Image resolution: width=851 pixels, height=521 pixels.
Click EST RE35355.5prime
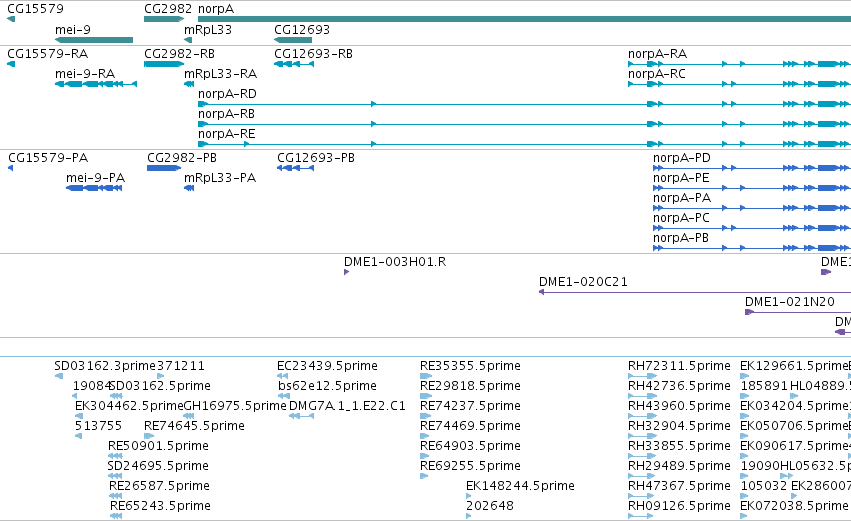coord(470,366)
